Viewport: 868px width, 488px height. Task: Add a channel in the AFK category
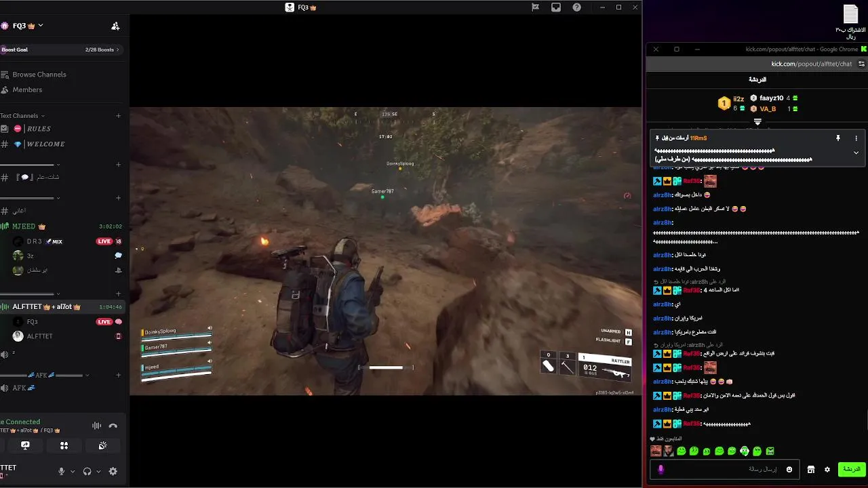pos(118,375)
